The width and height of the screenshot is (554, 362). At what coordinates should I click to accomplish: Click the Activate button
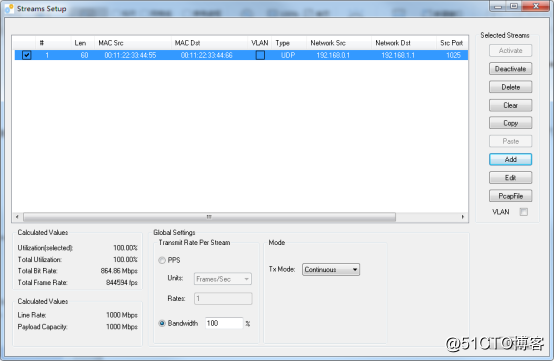511,51
